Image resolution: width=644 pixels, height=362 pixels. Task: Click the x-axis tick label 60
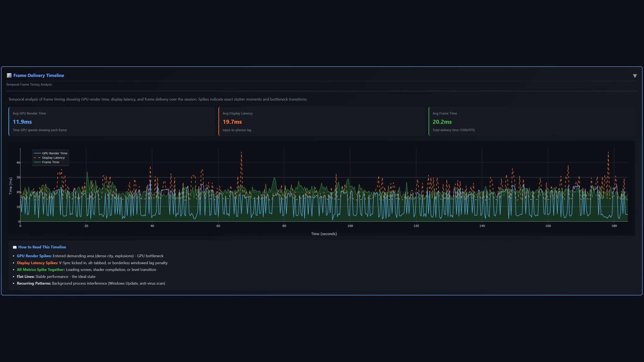pos(218,226)
